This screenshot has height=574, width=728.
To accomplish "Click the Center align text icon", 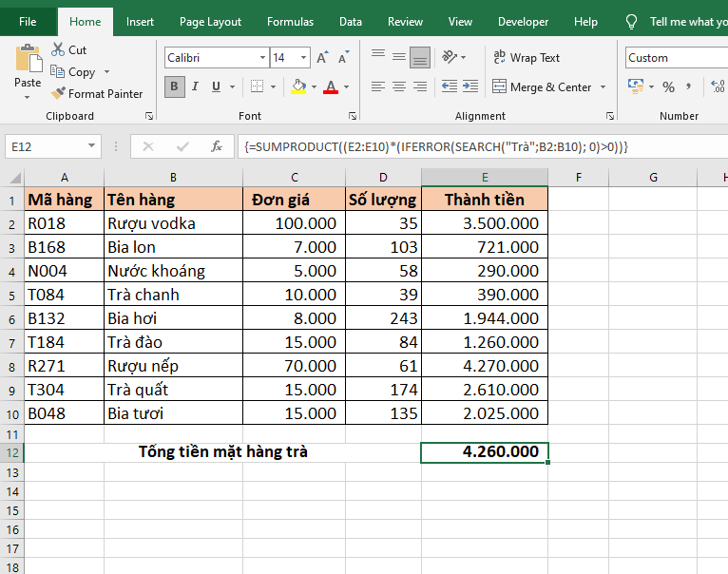I will pos(398,87).
